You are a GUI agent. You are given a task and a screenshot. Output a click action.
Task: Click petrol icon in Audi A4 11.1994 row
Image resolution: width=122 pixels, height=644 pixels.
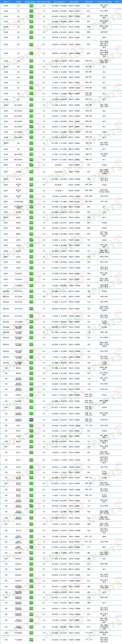pyautogui.click(x=31, y=61)
